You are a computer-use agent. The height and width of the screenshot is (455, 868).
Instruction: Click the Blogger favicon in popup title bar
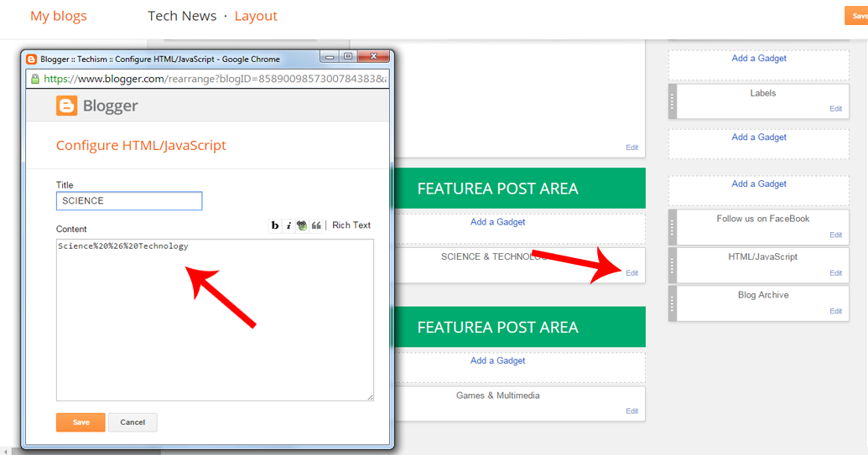(32, 59)
